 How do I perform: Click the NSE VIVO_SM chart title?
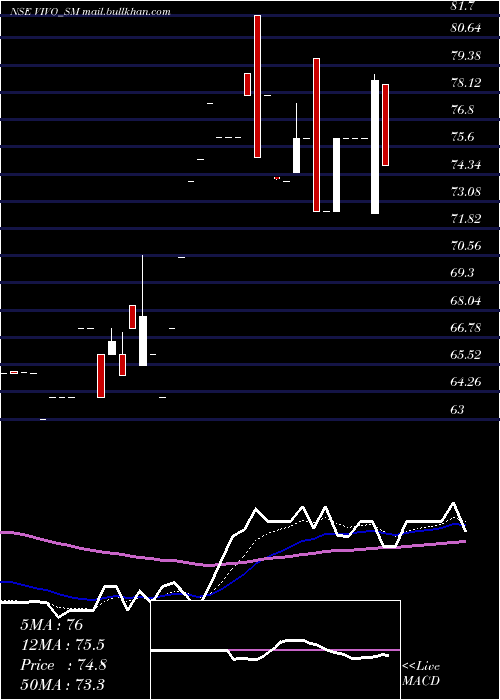pyautogui.click(x=90, y=12)
